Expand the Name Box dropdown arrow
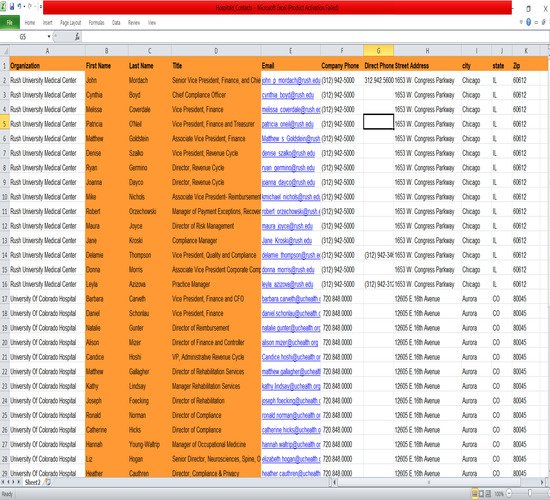Viewport: 550px width, 500px height. coord(49,36)
